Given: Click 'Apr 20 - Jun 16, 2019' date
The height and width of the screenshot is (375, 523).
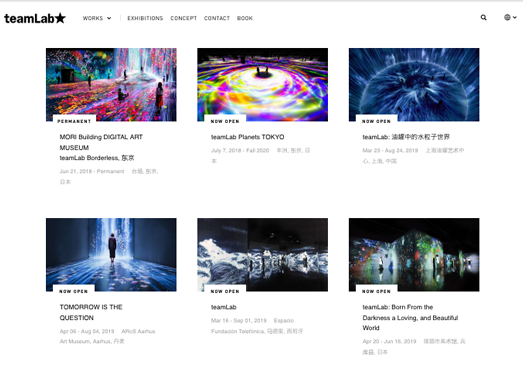Looking at the screenshot, I should click(x=389, y=341).
